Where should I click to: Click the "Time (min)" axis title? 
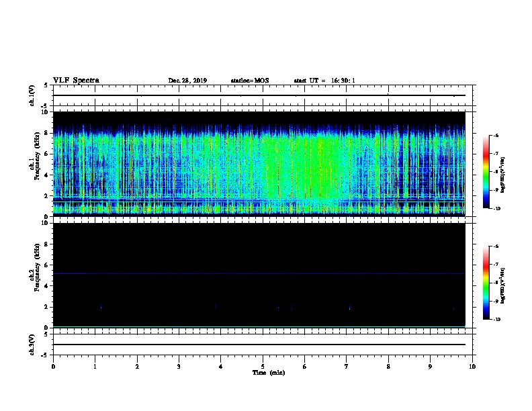(x=269, y=373)
